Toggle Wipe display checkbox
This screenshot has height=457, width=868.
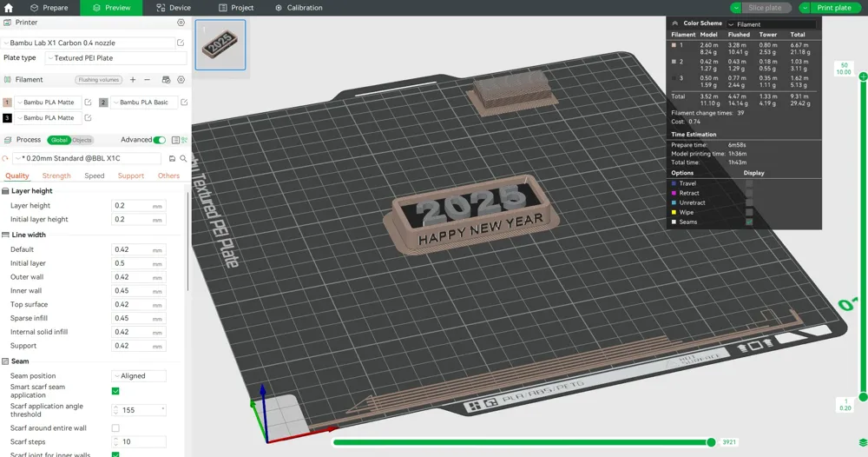(x=749, y=212)
